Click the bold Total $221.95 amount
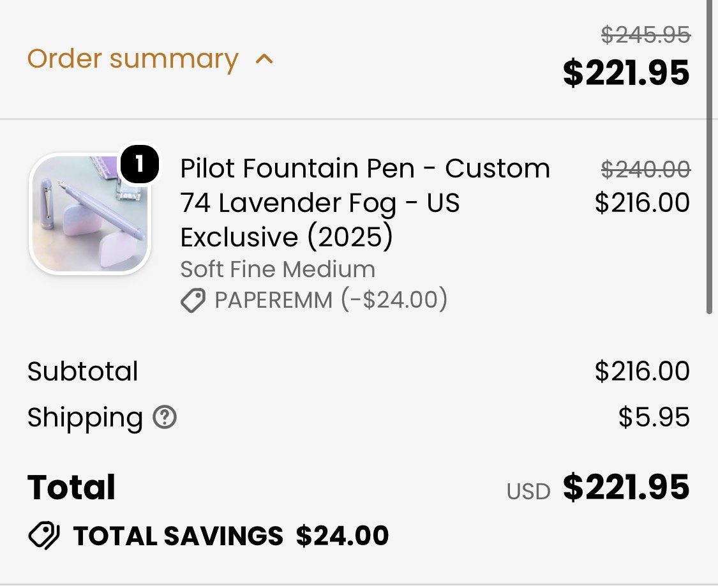This screenshot has height=588, width=718. point(626,487)
